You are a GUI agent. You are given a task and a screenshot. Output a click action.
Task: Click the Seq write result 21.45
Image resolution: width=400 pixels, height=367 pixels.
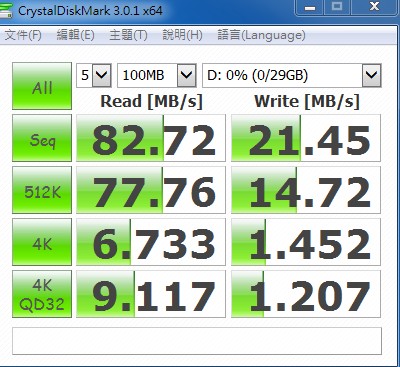click(306, 138)
